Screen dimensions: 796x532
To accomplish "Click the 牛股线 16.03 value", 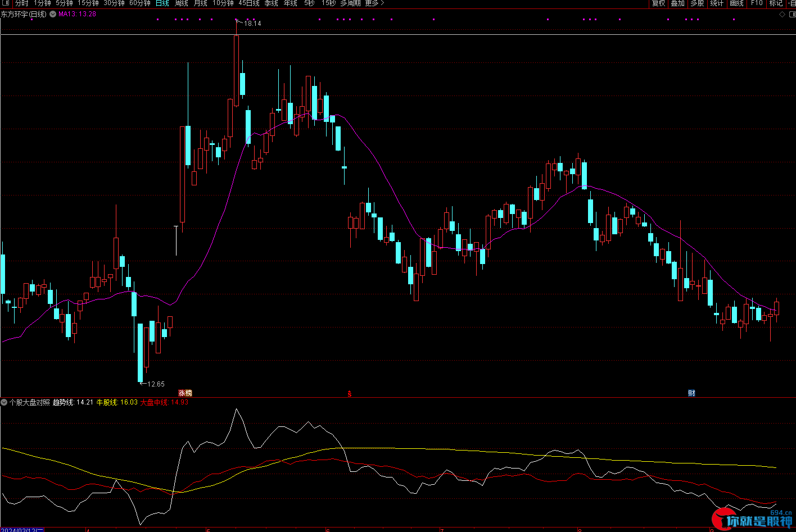I will [x=117, y=402].
